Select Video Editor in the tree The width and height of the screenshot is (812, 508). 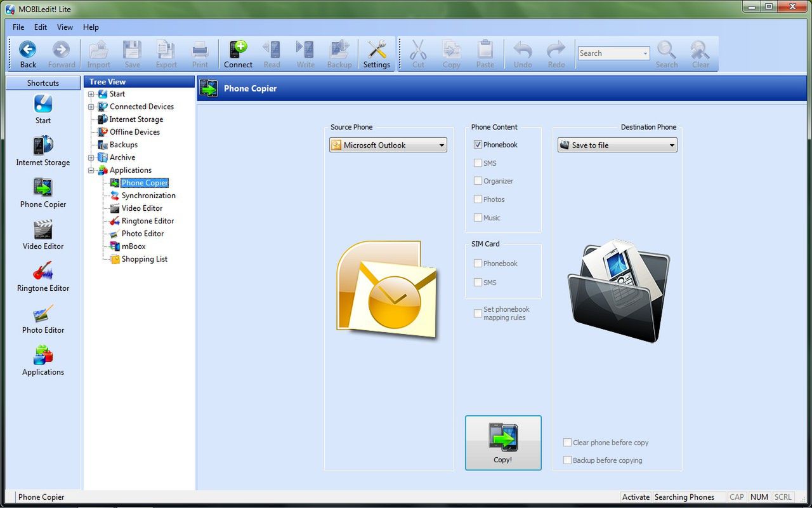(x=142, y=208)
